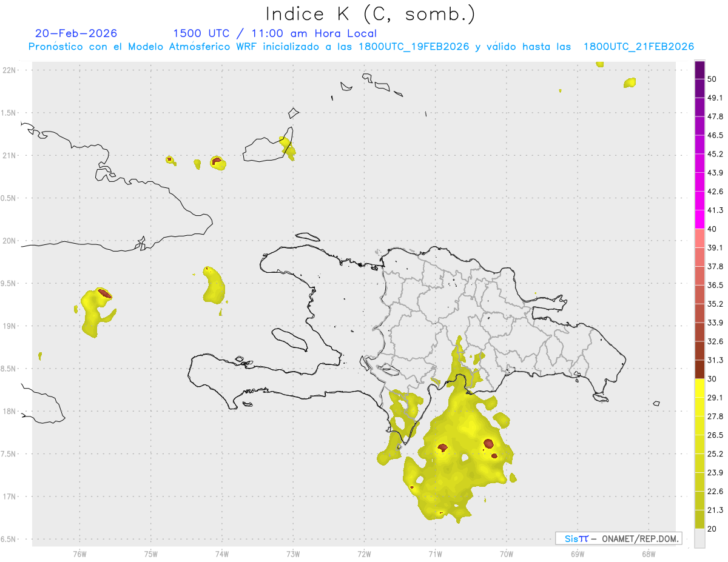The height and width of the screenshot is (562, 728).
Task: Click the '69W' longitude label
Action: click(578, 554)
